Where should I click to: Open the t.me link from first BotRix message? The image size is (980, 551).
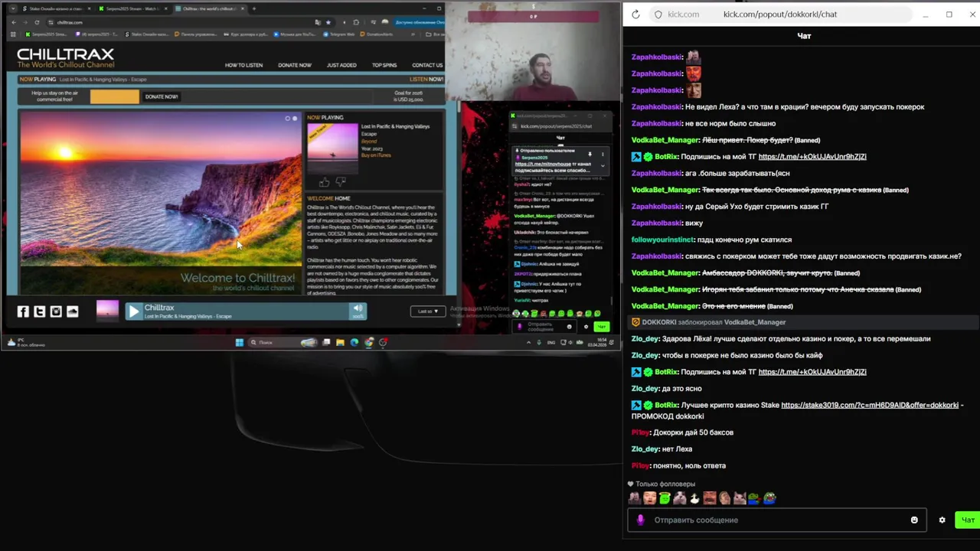(x=812, y=156)
